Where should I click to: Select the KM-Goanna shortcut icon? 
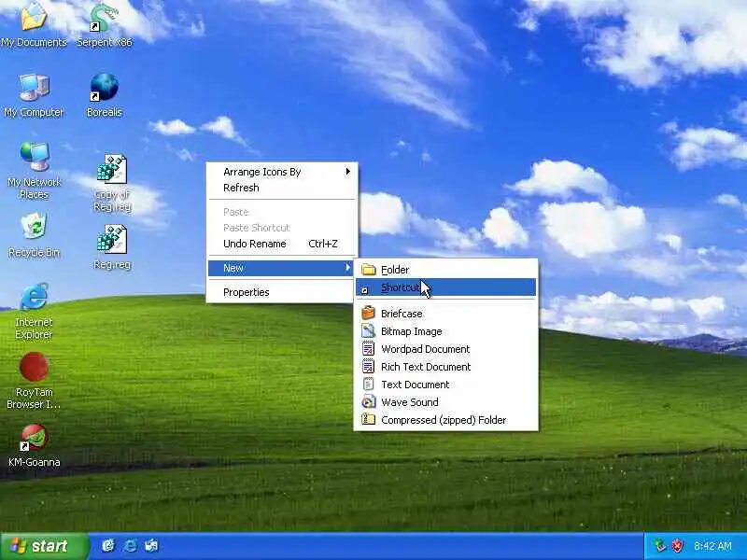click(34, 437)
